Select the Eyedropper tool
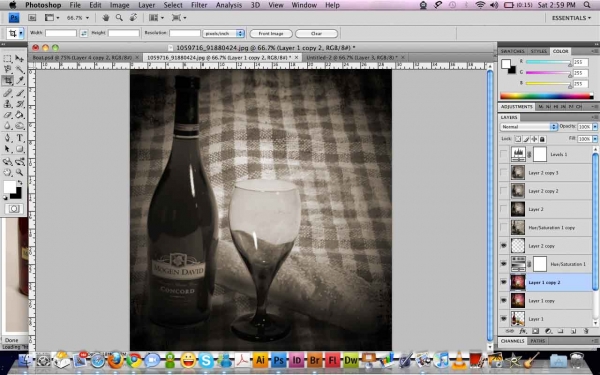The image size is (600, 375). click(x=20, y=80)
